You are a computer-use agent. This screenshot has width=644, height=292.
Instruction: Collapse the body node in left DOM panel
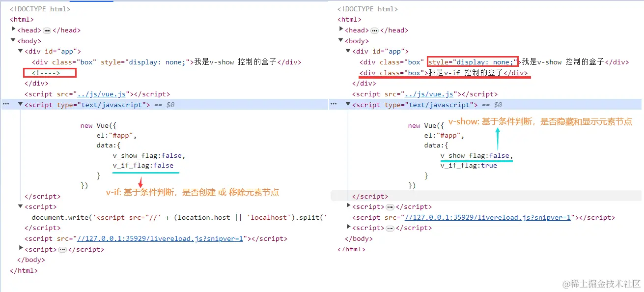tap(13, 41)
